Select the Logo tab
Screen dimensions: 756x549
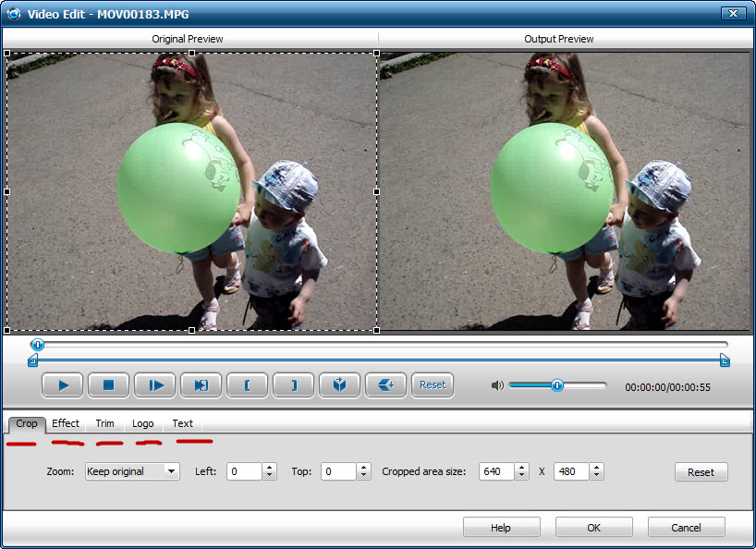pyautogui.click(x=143, y=423)
